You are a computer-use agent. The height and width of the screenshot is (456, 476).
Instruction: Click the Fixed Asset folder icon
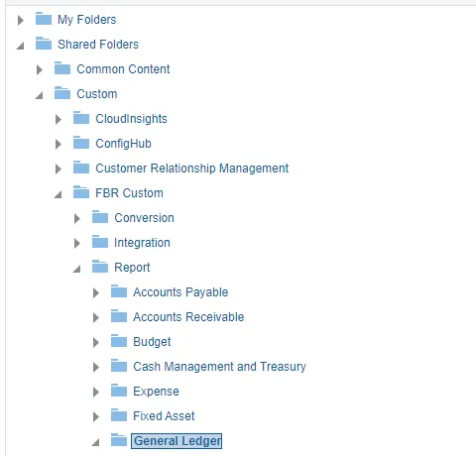pyautogui.click(x=119, y=415)
